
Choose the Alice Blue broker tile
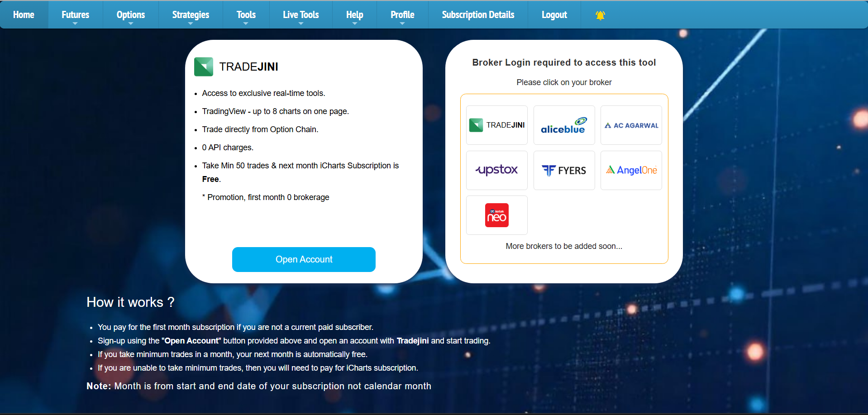click(x=564, y=125)
